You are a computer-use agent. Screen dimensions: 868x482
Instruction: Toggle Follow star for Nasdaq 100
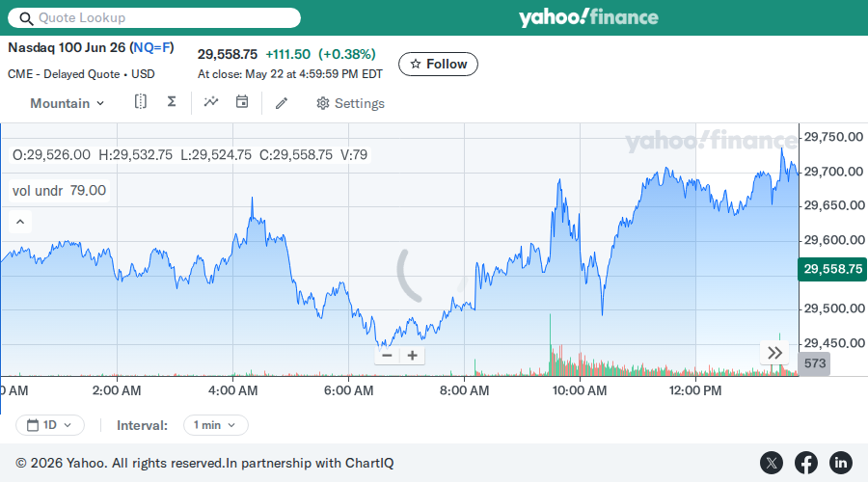tap(438, 65)
